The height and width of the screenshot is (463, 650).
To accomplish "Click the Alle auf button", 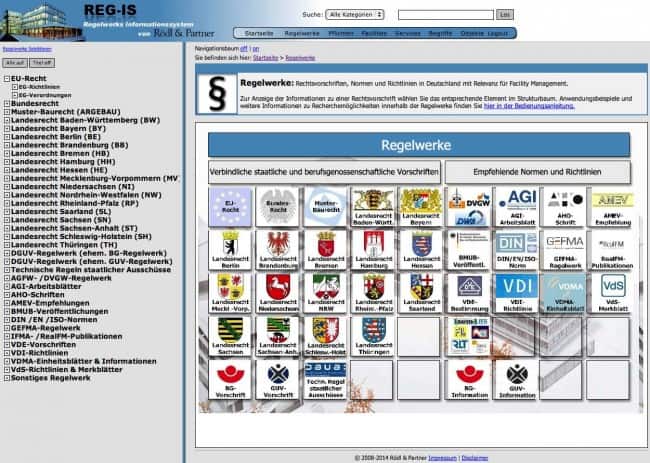I will (15, 63).
